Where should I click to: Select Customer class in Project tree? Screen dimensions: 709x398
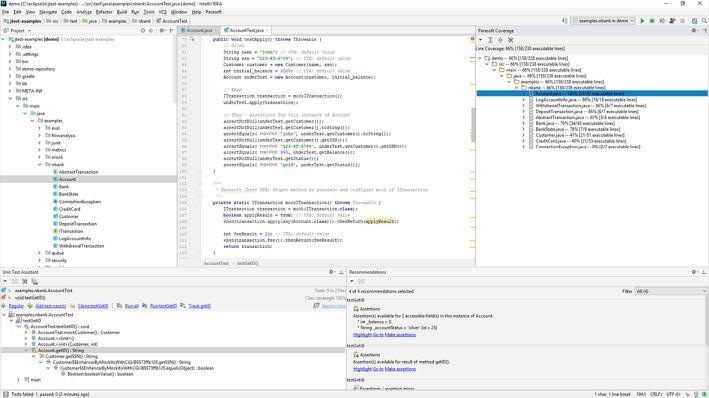pyautogui.click(x=69, y=217)
